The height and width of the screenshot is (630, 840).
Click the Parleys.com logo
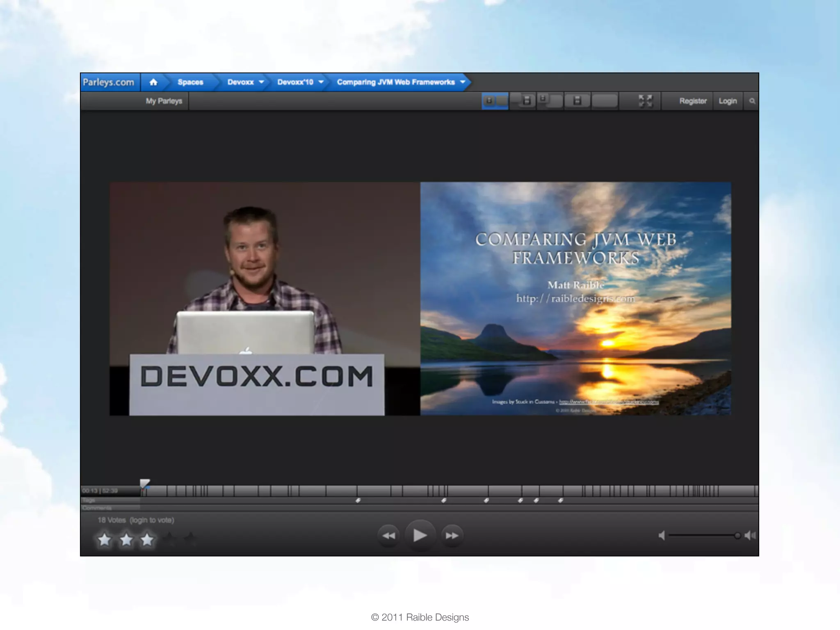pos(109,82)
